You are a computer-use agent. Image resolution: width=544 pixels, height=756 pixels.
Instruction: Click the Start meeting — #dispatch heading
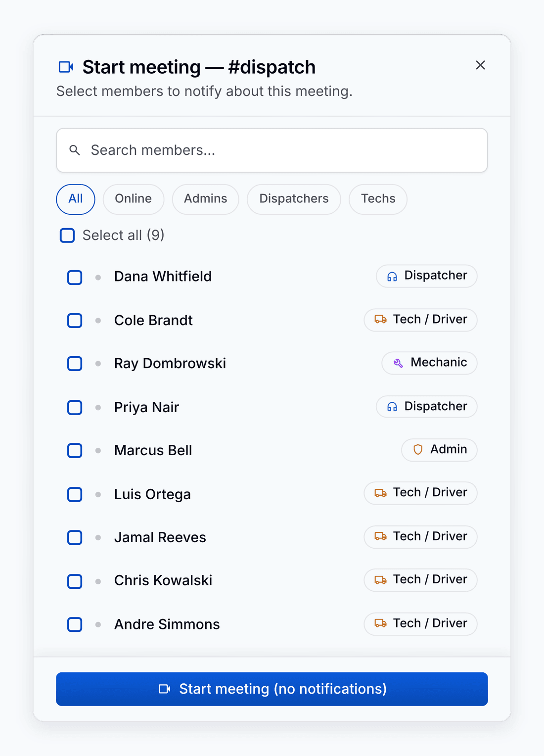point(199,67)
